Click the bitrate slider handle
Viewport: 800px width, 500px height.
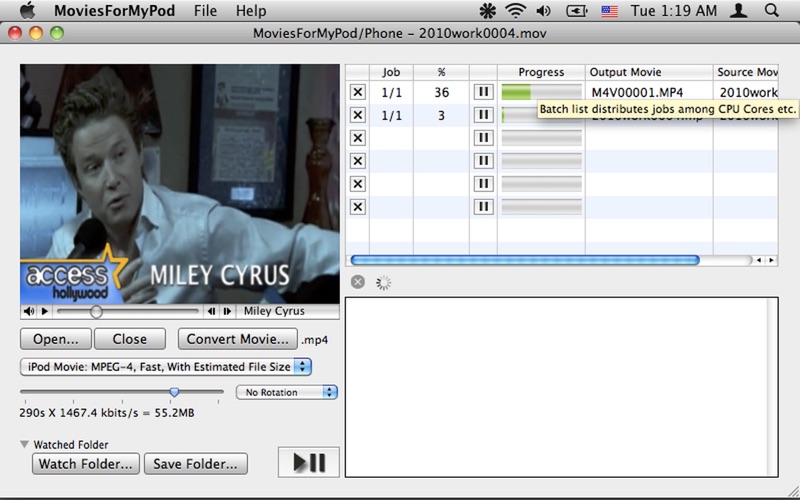pyautogui.click(x=174, y=392)
